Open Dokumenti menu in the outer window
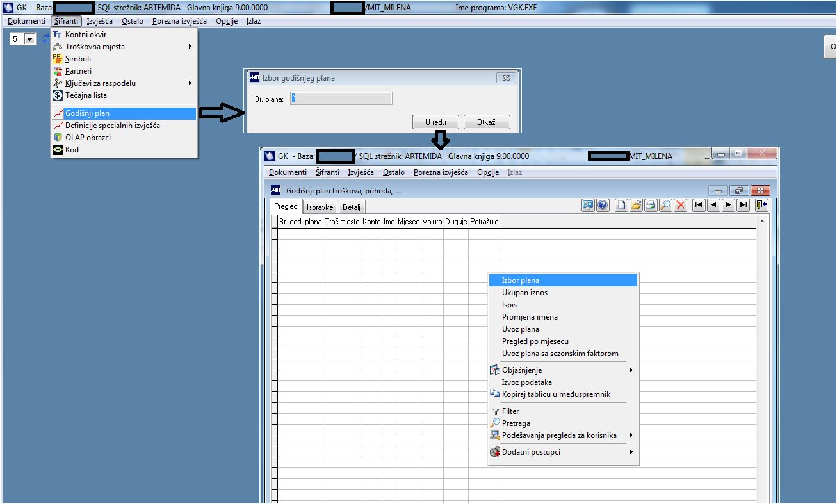The image size is (837, 504). pos(27,21)
